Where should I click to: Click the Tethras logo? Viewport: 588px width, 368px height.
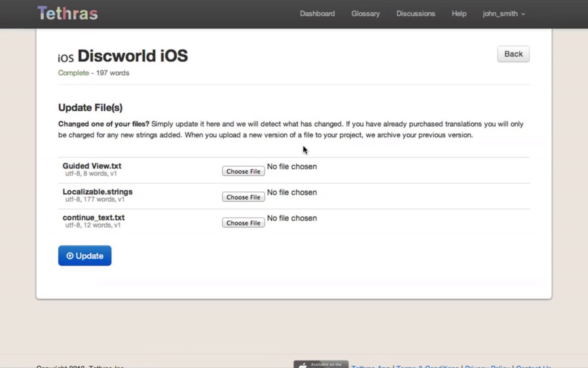68,13
